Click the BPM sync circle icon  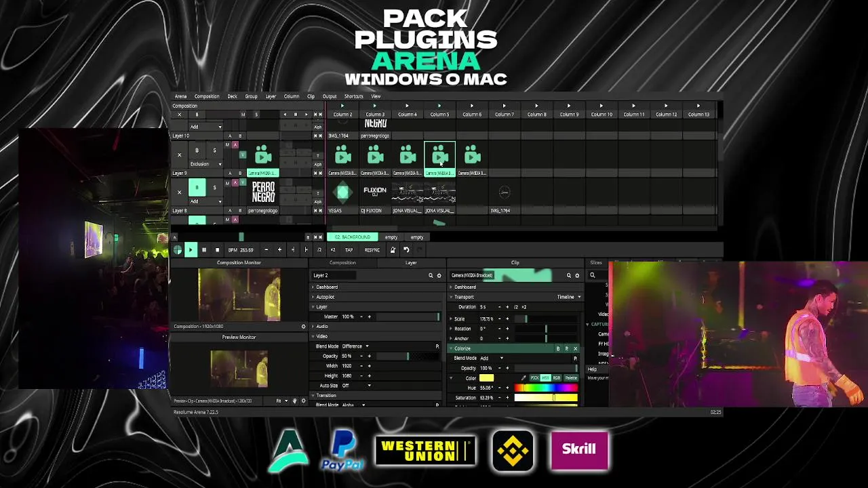tap(178, 250)
